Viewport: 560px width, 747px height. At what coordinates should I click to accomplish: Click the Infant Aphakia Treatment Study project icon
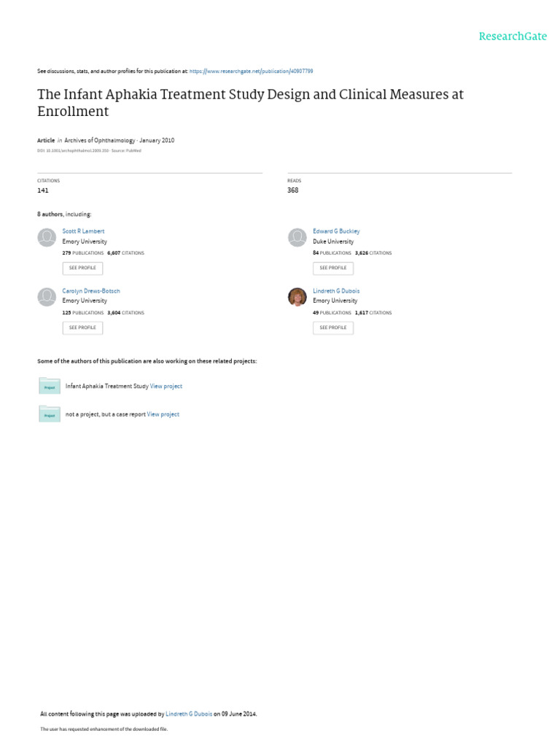tap(50, 386)
